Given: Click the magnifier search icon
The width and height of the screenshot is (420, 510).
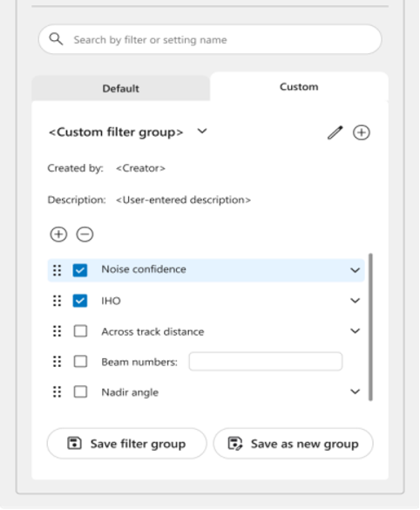Looking at the screenshot, I should pos(56,39).
